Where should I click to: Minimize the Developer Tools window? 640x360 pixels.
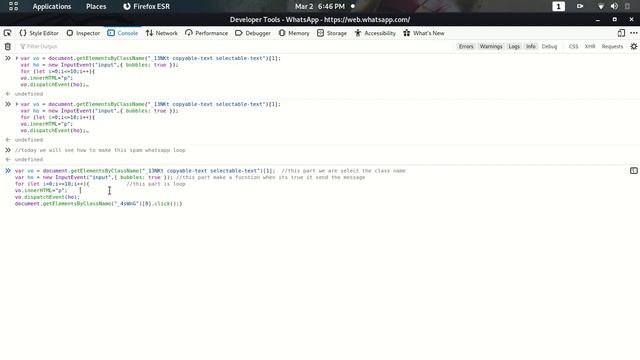coord(598,20)
